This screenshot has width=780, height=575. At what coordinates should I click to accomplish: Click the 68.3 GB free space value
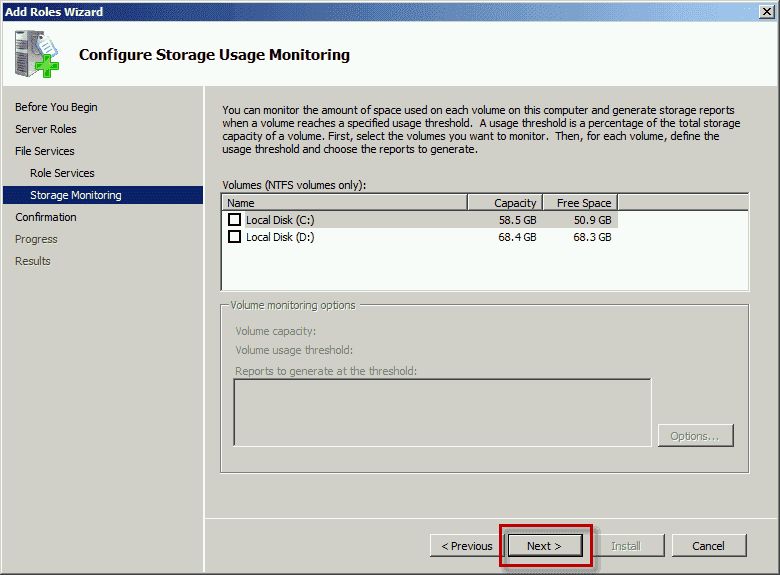tap(592, 237)
